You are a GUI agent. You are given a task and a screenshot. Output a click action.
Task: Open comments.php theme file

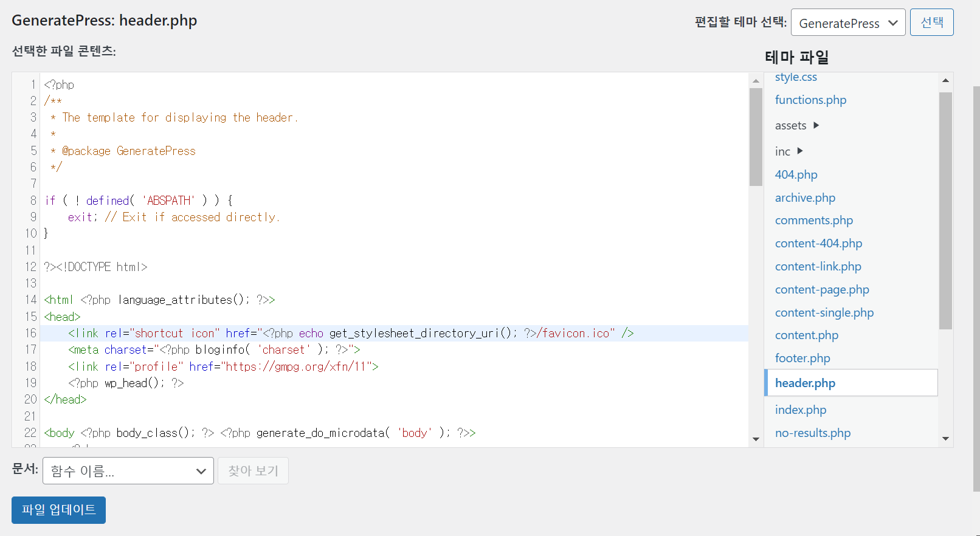pos(813,221)
